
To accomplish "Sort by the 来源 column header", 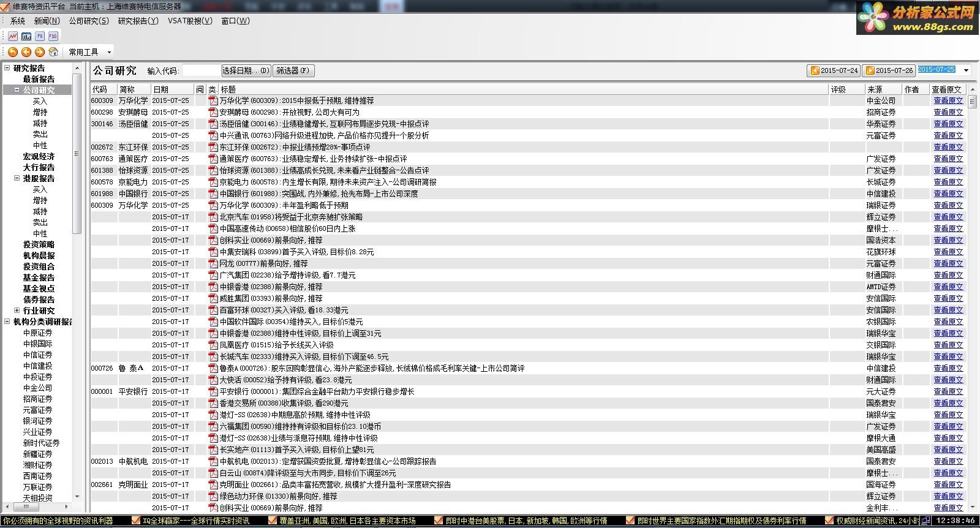I will (x=884, y=89).
